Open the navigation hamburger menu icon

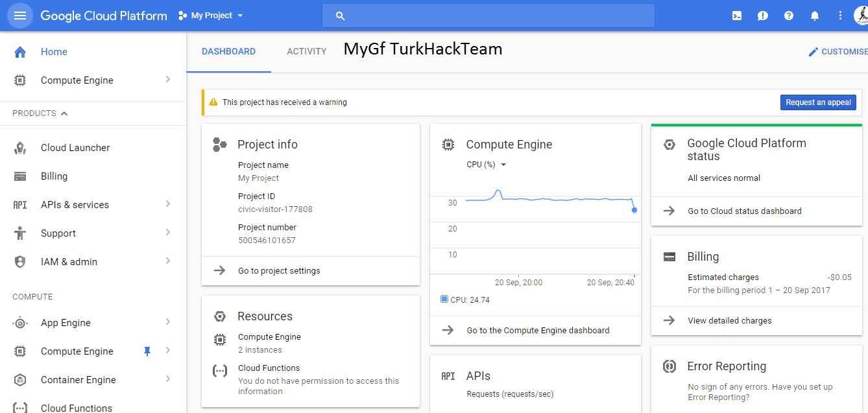tap(19, 15)
